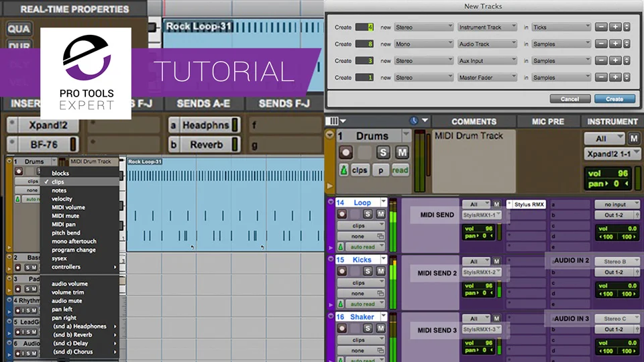Viewport: 644px width, 362px height.
Task: Solo the 16 Shaker track
Action: click(x=368, y=328)
